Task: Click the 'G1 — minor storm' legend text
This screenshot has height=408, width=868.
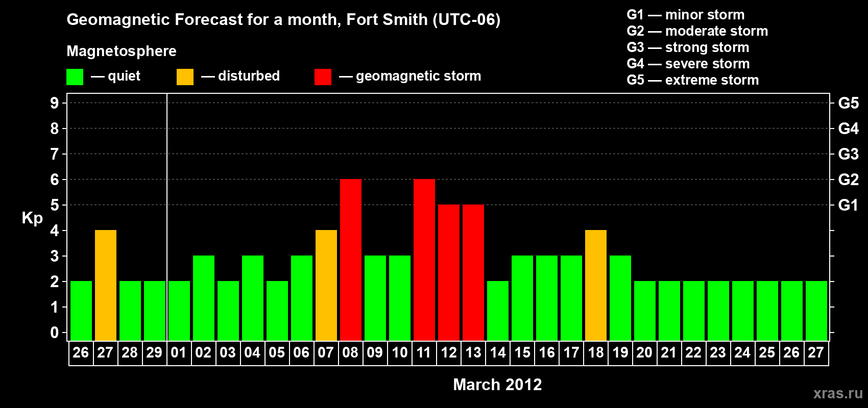Action: coord(686,15)
